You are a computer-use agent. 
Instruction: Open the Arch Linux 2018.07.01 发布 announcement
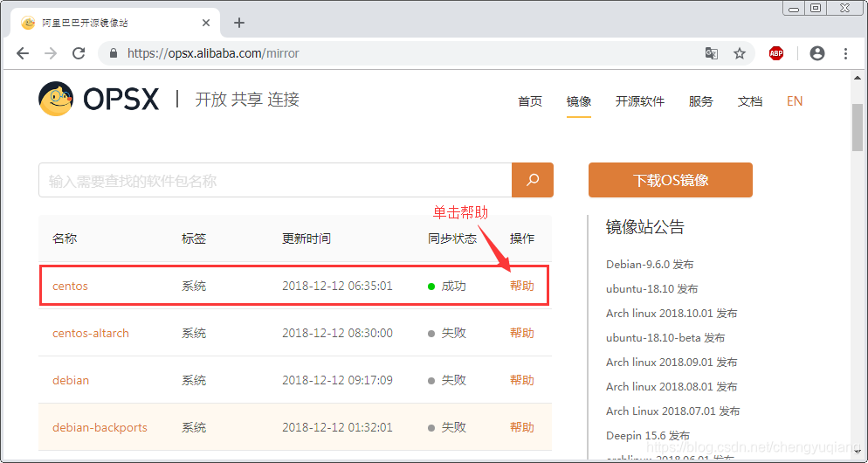pyautogui.click(x=673, y=411)
